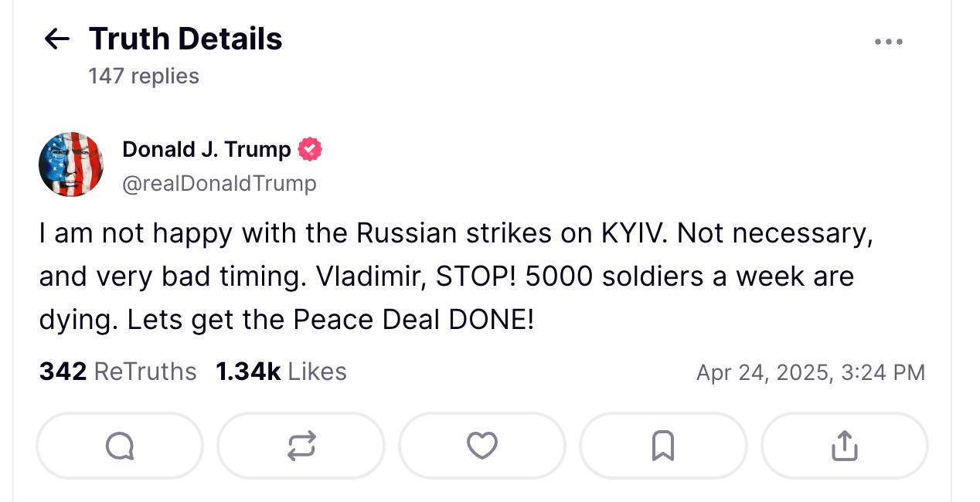The image size is (980, 502).
Task: Click the Apr 24, 2025, 3:24 PM timestamp
Action: point(810,372)
